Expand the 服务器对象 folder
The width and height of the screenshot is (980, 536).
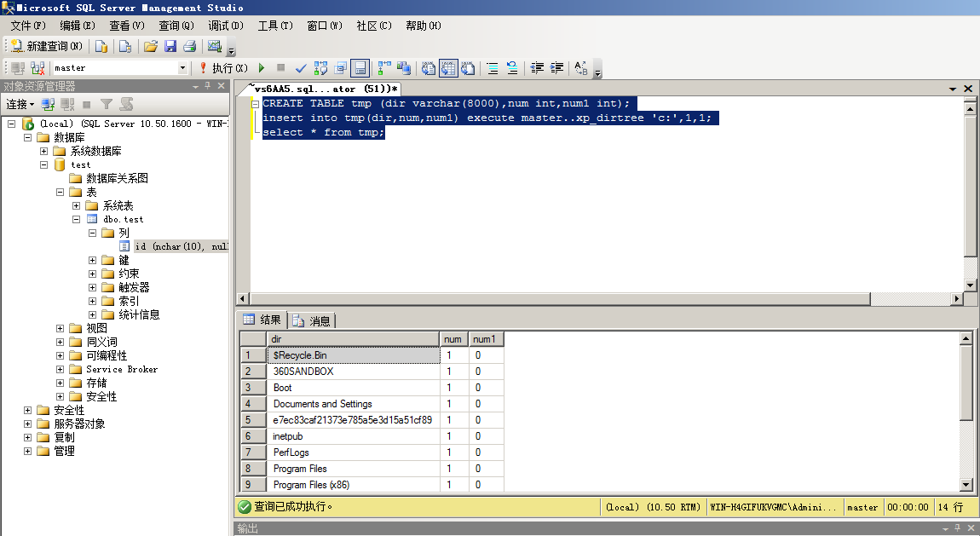pyautogui.click(x=27, y=424)
